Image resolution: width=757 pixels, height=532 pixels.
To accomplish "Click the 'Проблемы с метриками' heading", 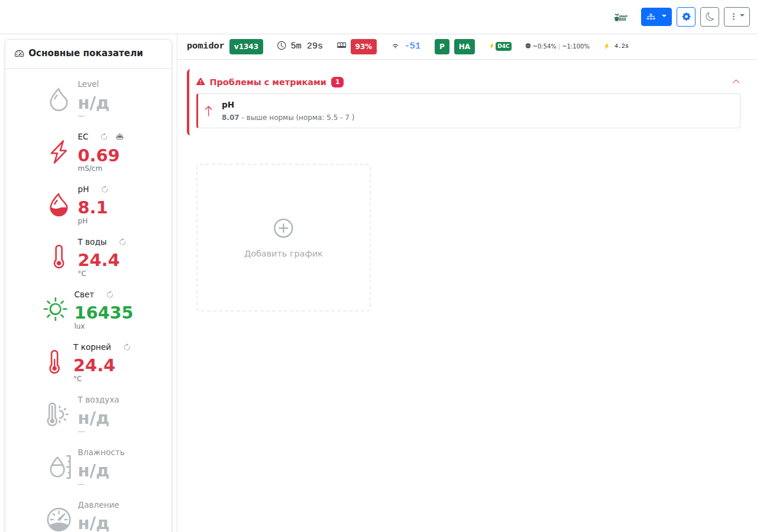I will (x=268, y=82).
